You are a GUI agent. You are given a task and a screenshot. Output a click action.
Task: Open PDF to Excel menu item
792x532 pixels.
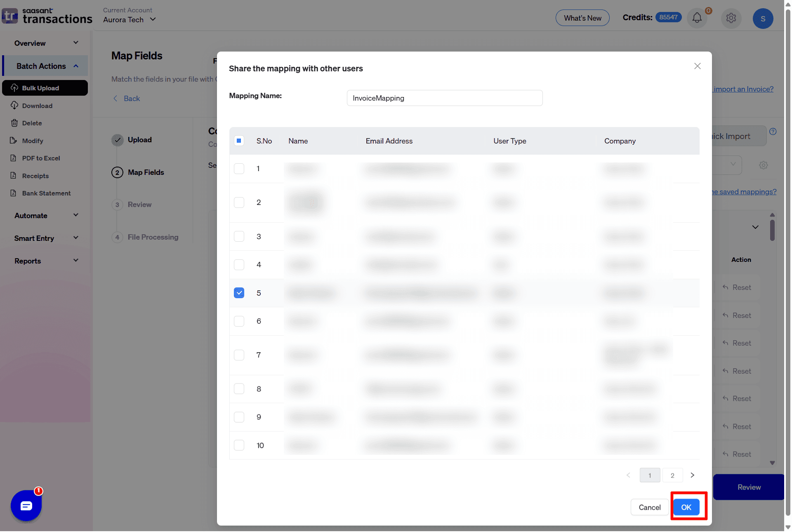tap(41, 158)
